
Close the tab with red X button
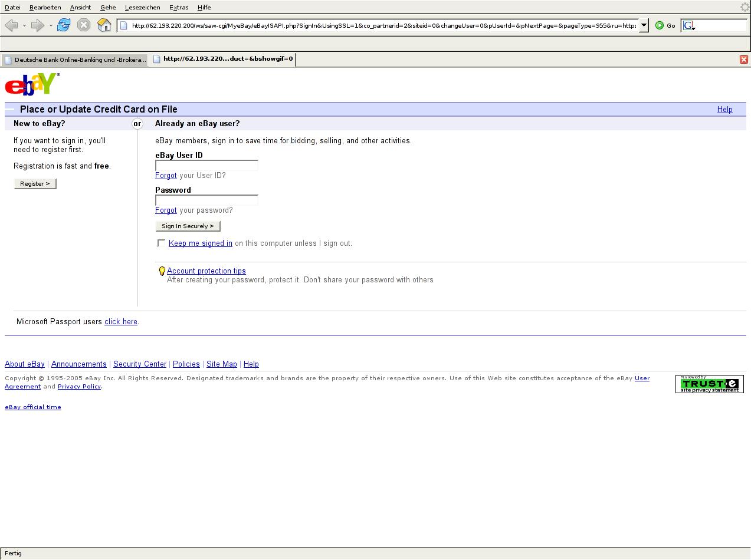(x=743, y=60)
